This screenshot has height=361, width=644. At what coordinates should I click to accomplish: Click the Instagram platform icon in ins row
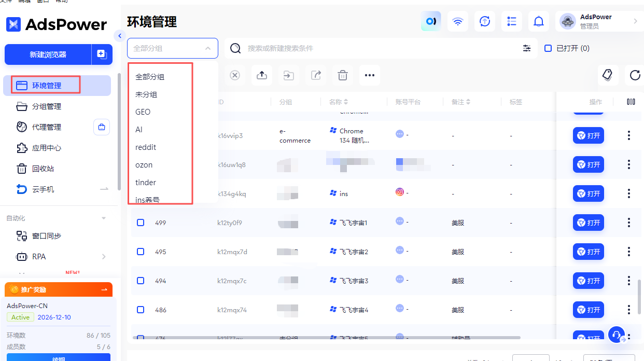tap(400, 192)
